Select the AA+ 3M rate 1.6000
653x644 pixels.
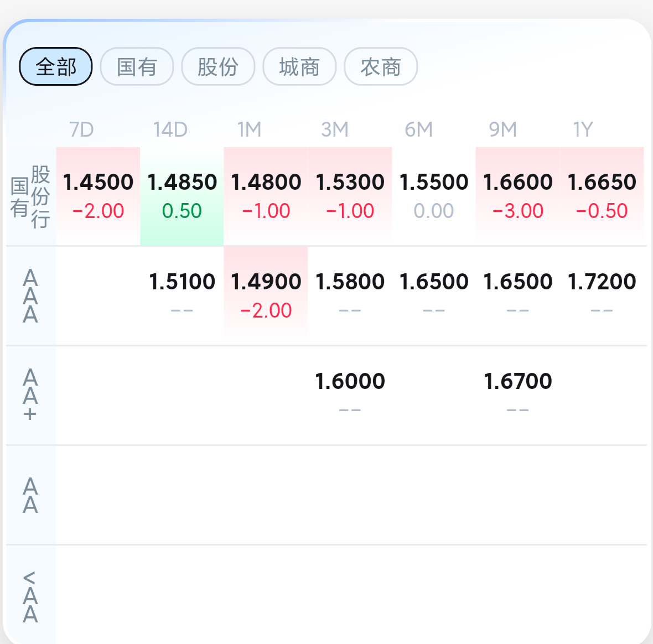[x=350, y=395]
